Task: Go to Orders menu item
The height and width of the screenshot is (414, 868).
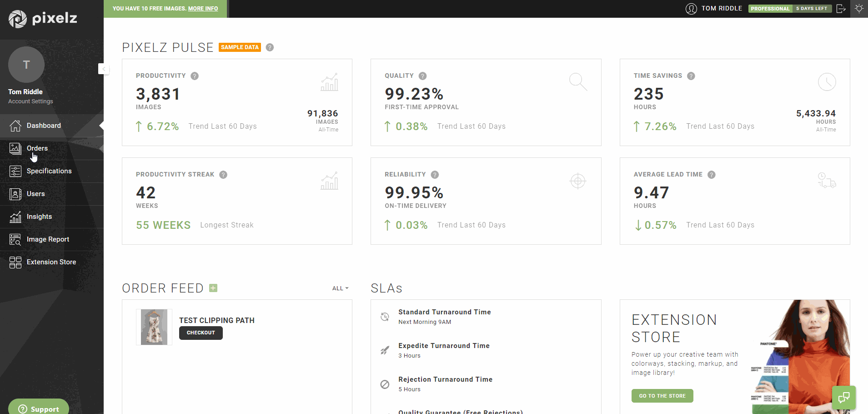Action: pos(52,148)
